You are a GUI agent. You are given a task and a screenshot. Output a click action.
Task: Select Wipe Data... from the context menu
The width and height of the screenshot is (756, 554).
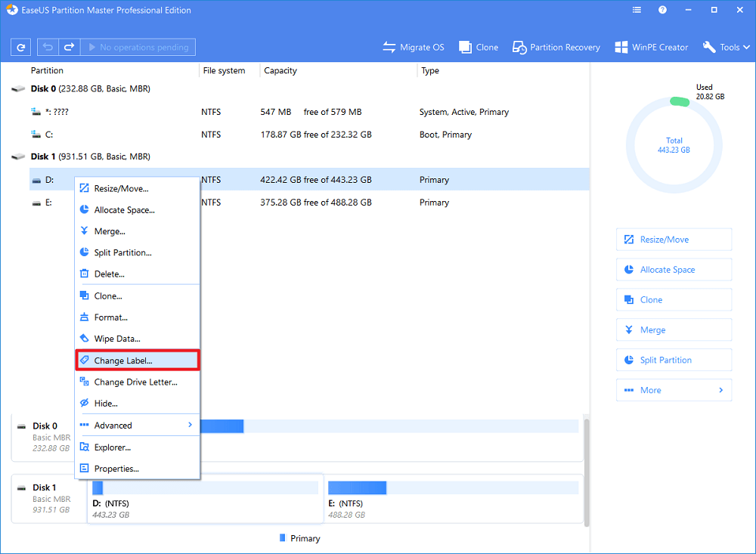coord(138,339)
